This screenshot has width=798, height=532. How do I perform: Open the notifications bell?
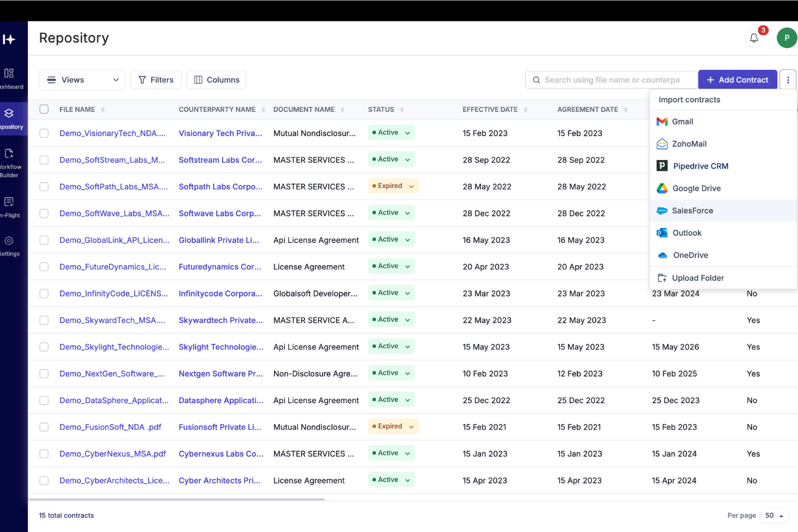[754, 38]
